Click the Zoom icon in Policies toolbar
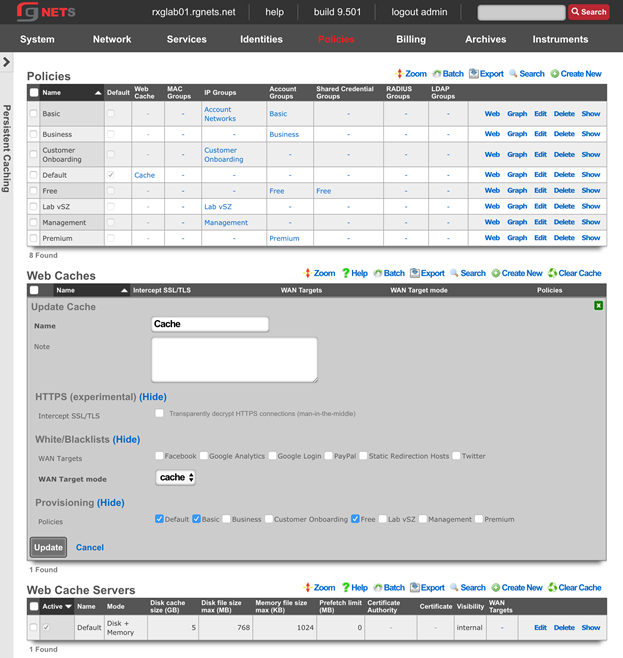This screenshot has height=658, width=623. (x=400, y=74)
